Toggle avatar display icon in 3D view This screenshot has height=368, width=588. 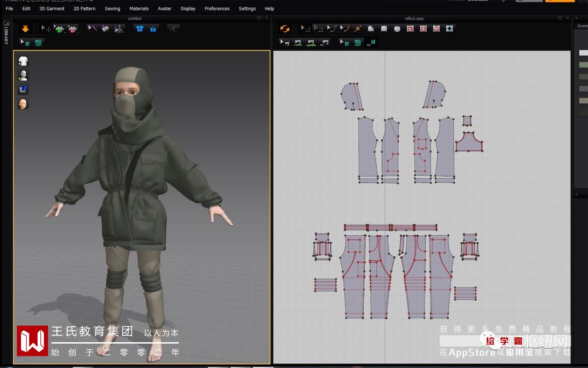pyautogui.click(x=23, y=75)
